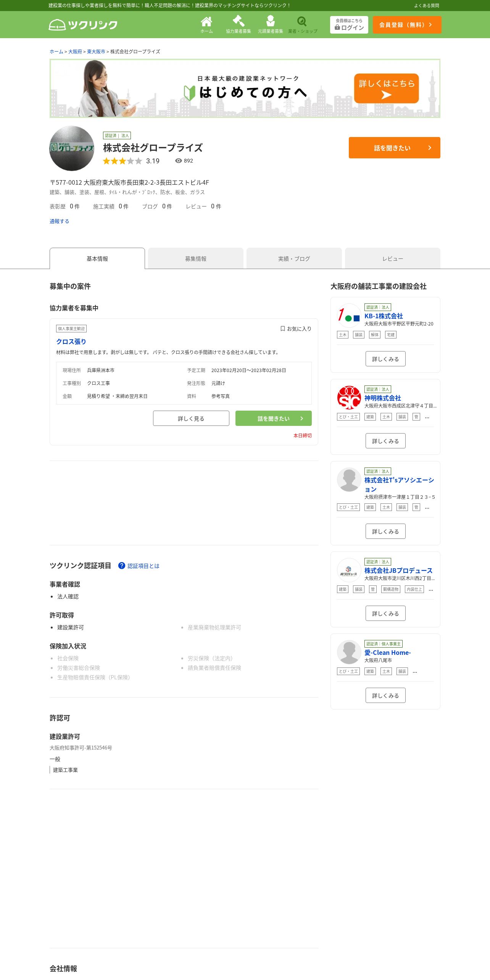Click the グロープライズ company logo avatar
Image resolution: width=490 pixels, height=980 pixels.
click(x=72, y=148)
